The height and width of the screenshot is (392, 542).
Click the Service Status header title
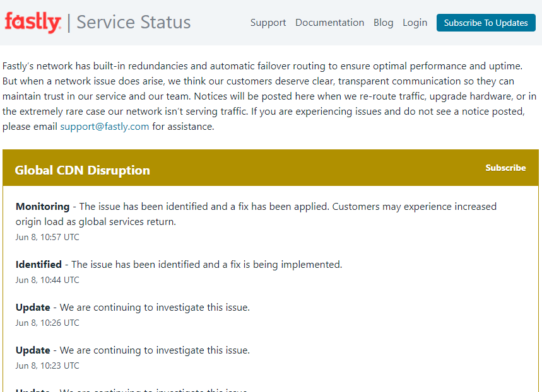tap(133, 23)
